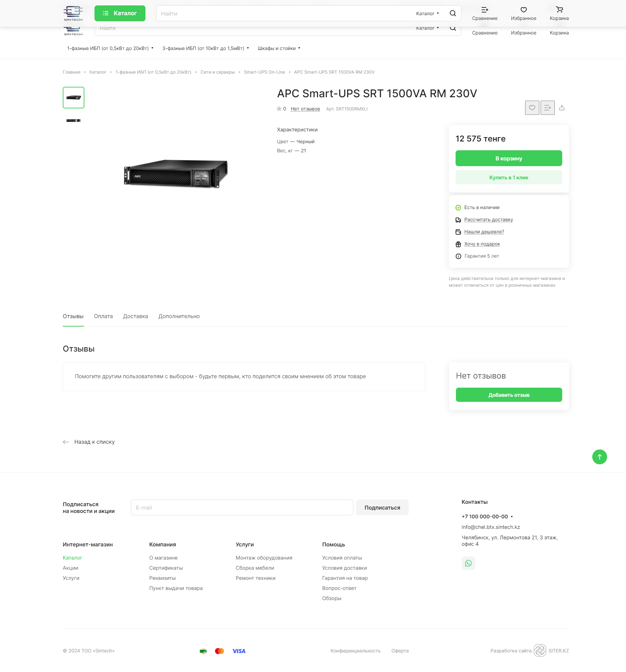Click the Mastercard payment icon

[x=219, y=651]
